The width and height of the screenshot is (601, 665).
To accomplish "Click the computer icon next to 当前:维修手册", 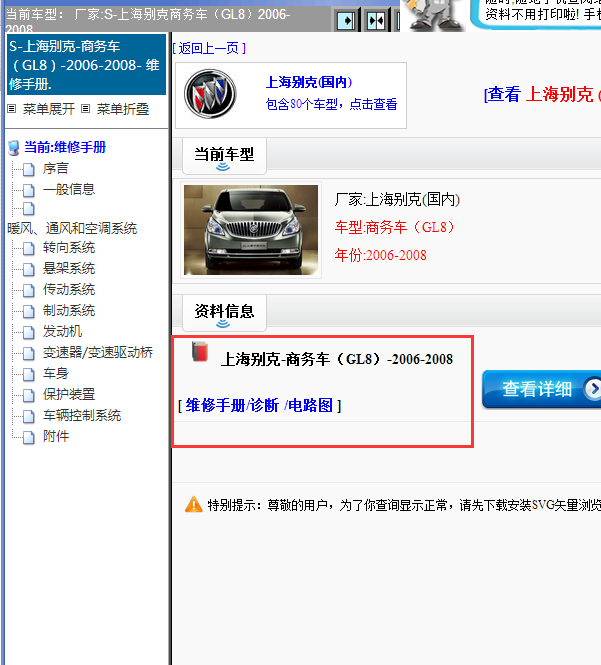I will click(14, 148).
